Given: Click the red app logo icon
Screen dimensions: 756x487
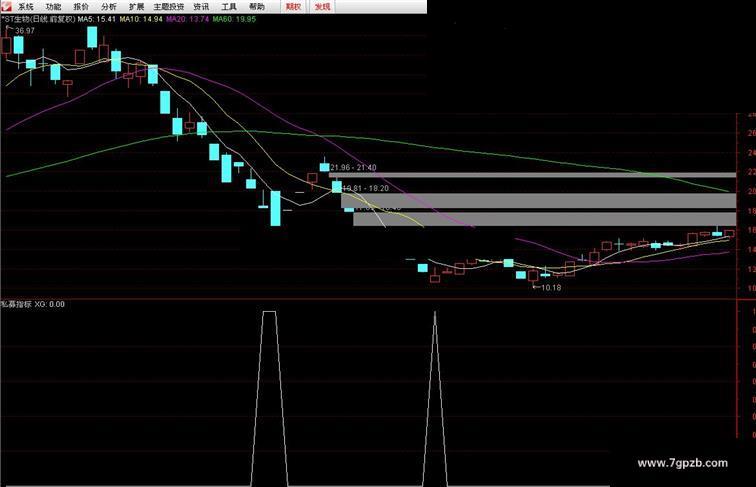Looking at the screenshot, I should coord(6,6).
